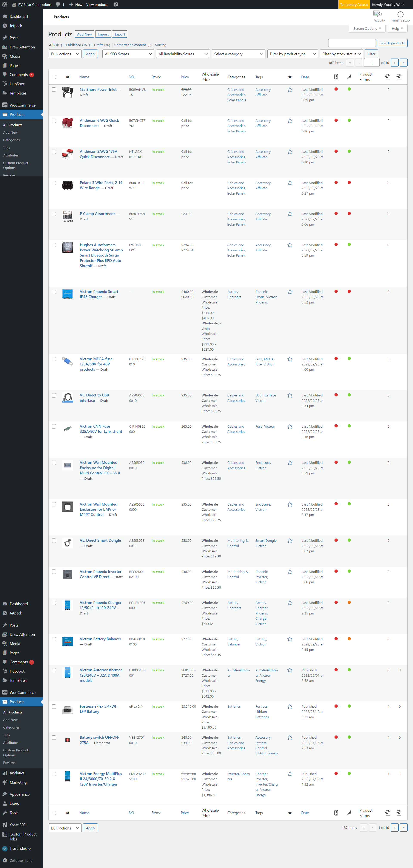Open the top Bulk actions dropdown

[65, 54]
